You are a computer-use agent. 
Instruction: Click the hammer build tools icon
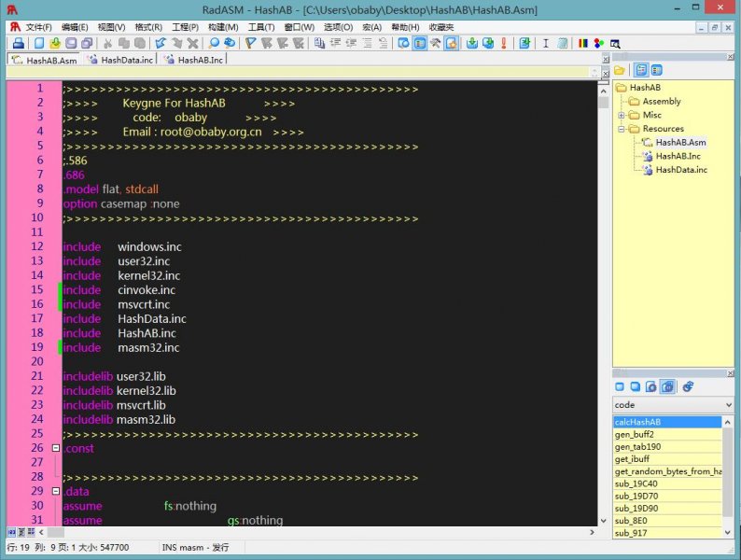[435, 43]
